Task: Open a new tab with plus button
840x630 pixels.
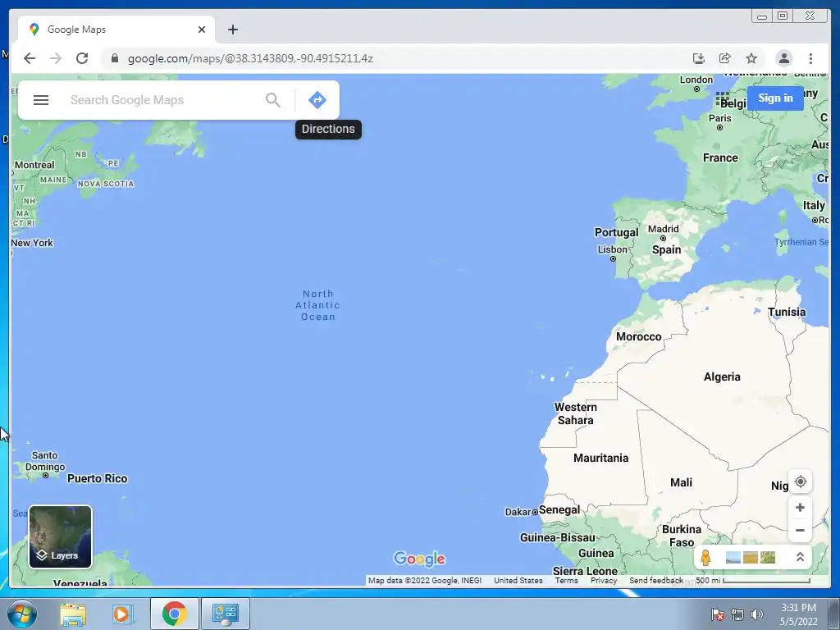Action: click(232, 30)
